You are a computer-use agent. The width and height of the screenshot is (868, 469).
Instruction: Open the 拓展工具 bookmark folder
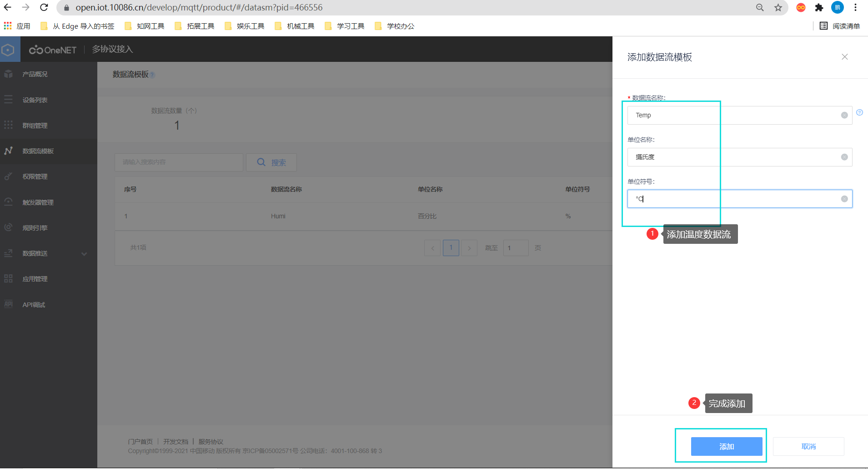coord(195,26)
